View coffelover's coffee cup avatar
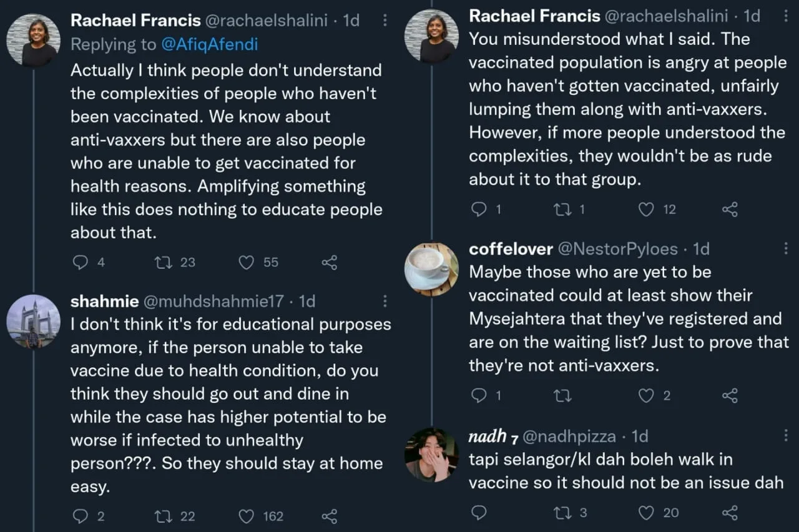This screenshot has width=799, height=532. 431,269
